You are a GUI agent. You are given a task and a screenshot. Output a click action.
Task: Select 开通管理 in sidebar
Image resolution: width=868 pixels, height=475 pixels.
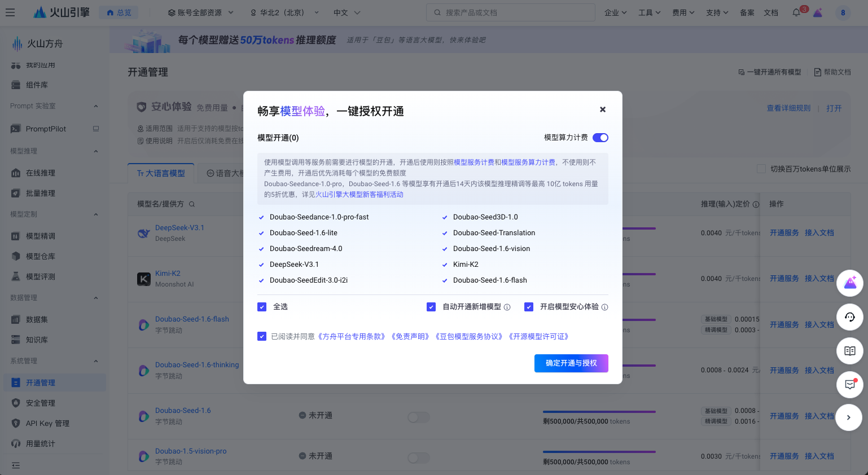(55, 382)
